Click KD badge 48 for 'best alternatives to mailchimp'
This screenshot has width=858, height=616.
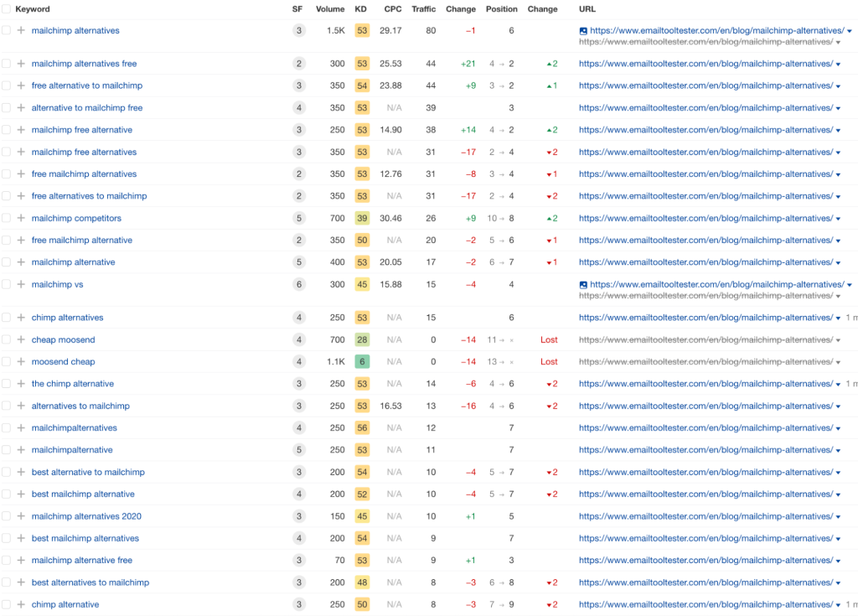click(362, 582)
